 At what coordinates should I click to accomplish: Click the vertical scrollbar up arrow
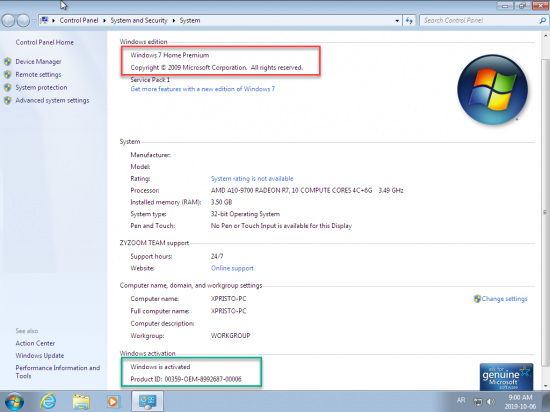coord(545,35)
